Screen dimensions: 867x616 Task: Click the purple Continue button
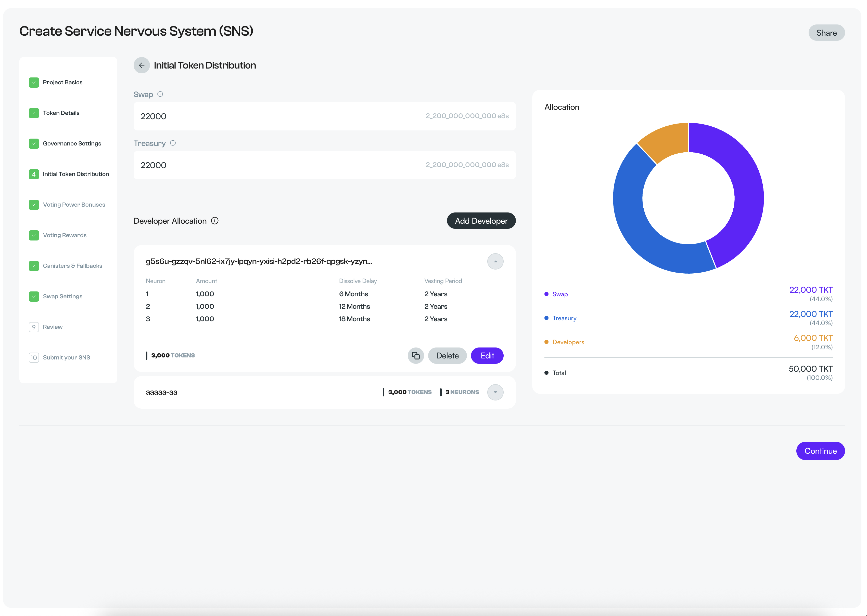(820, 451)
